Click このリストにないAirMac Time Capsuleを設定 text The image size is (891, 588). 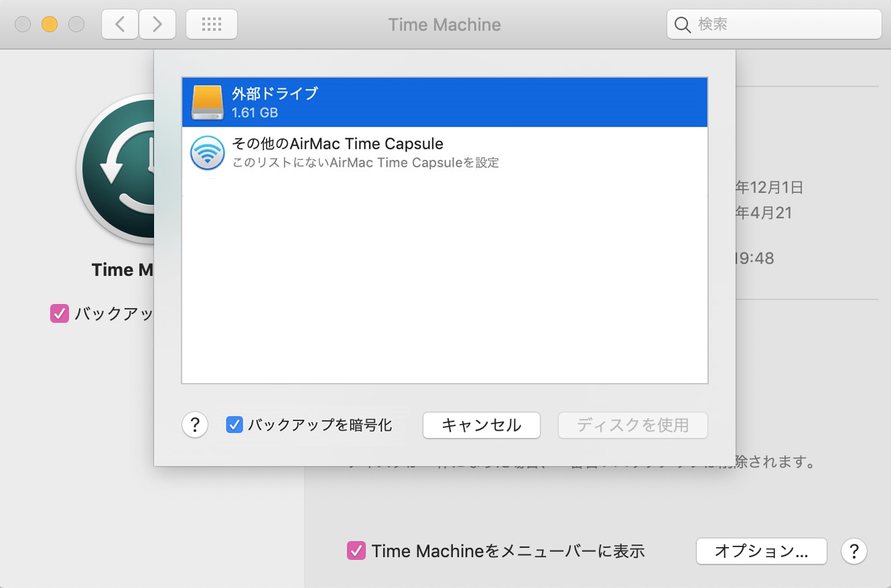click(x=365, y=163)
